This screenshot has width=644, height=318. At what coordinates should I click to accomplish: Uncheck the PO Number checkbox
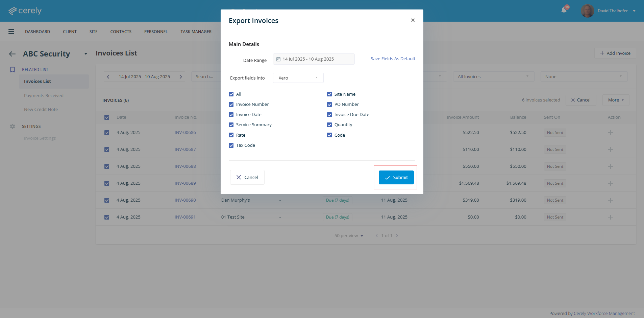tap(329, 105)
